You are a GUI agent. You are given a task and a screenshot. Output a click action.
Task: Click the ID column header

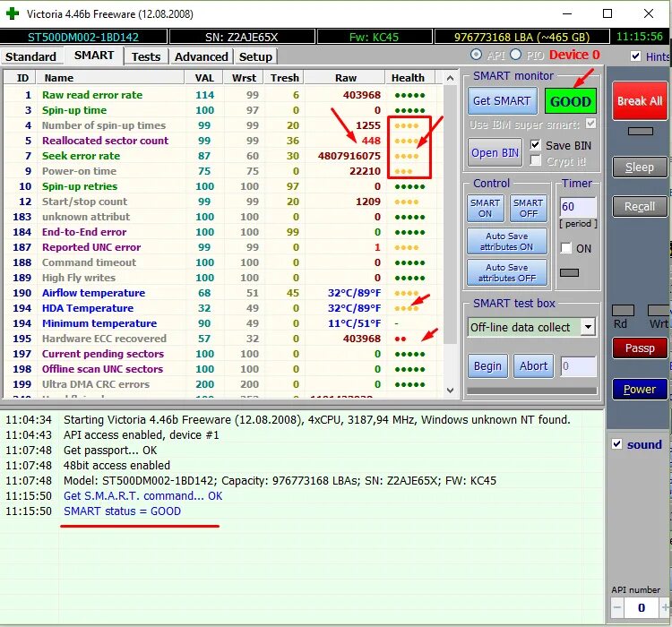click(20, 78)
